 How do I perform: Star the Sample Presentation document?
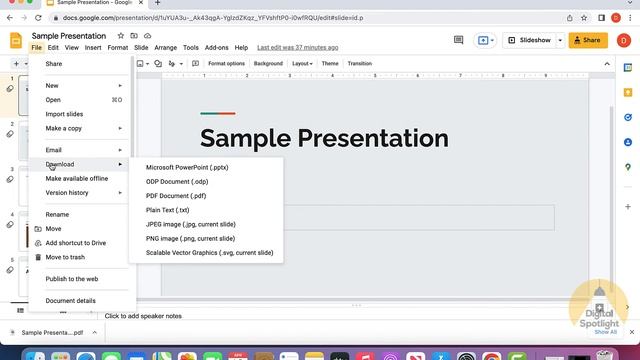click(x=120, y=36)
